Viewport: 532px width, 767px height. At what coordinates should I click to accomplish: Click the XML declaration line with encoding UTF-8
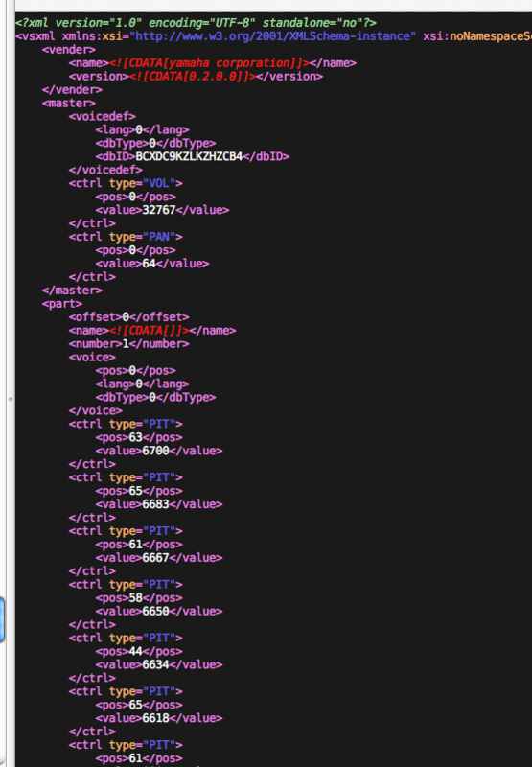196,23
